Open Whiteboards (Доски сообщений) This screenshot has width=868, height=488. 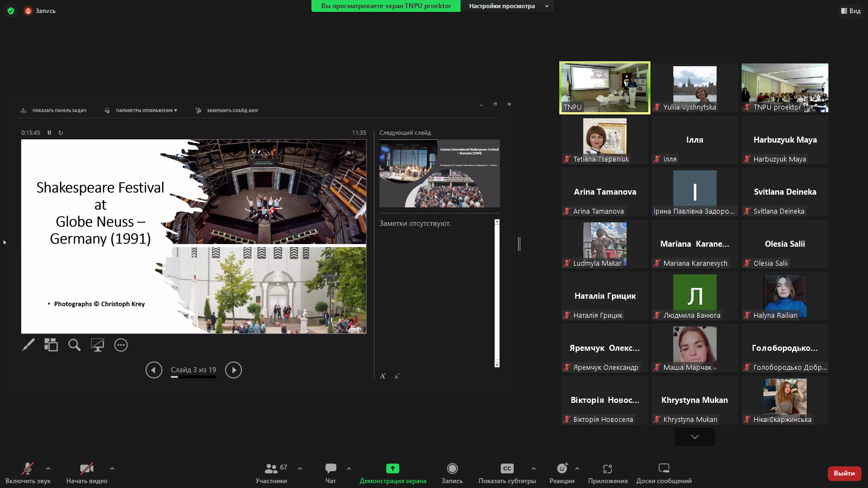663,472
